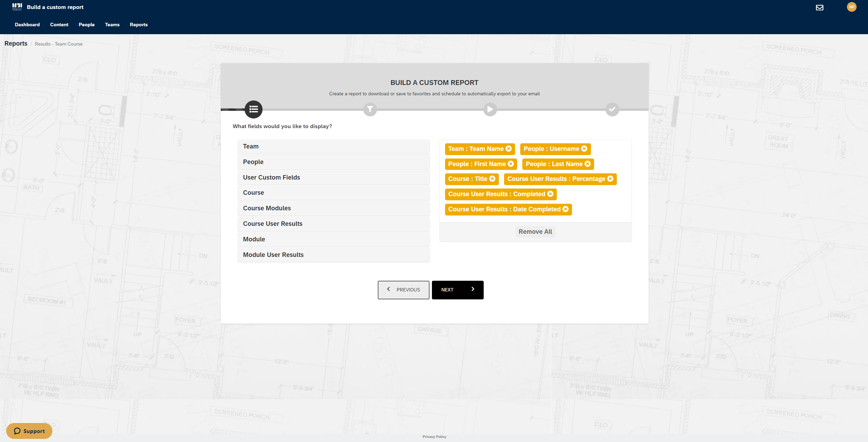
Task: Expand the Team field category
Action: pos(333,146)
